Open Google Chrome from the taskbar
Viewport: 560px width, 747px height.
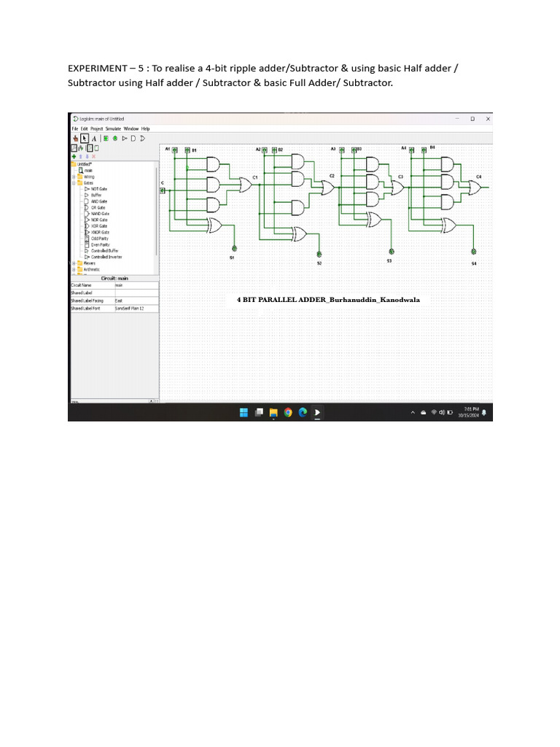[288, 413]
